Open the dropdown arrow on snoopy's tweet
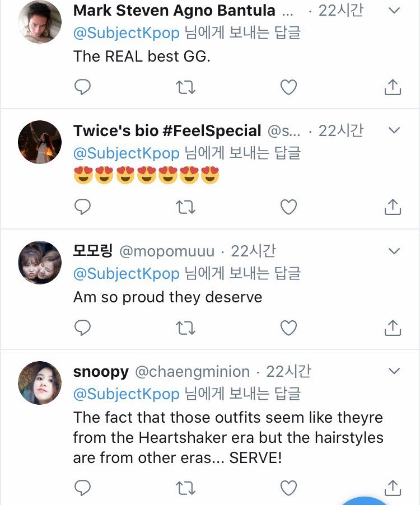The height and width of the screenshot is (505, 420). pos(394,372)
